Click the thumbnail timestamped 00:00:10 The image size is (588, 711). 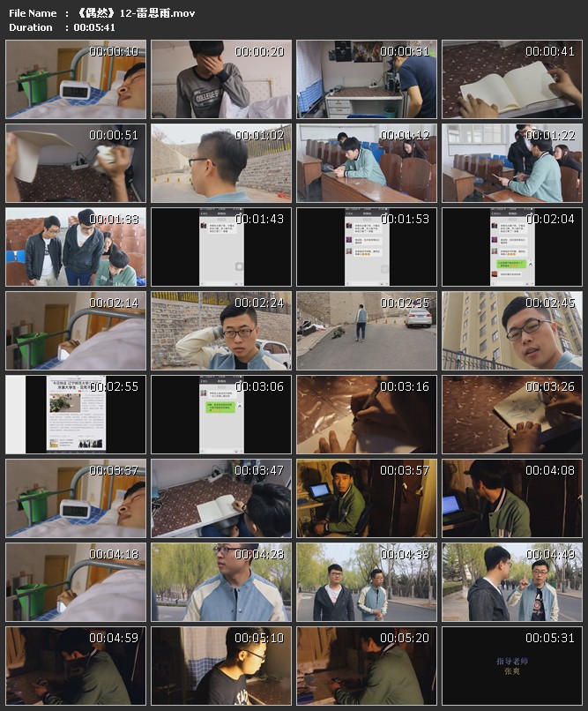point(76,79)
